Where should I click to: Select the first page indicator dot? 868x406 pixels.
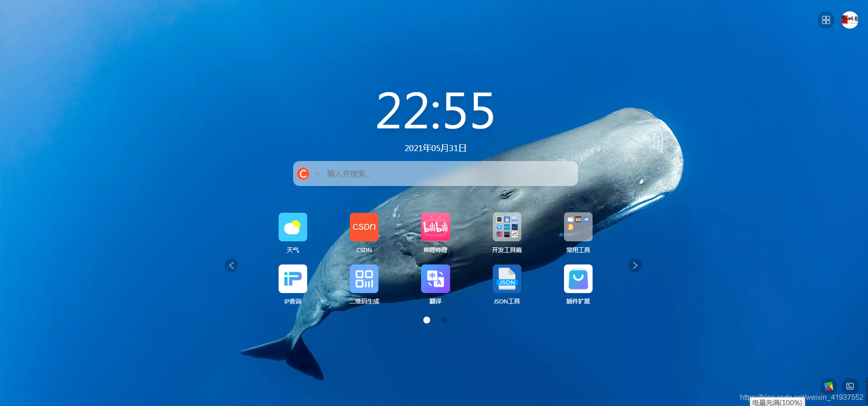tap(427, 320)
